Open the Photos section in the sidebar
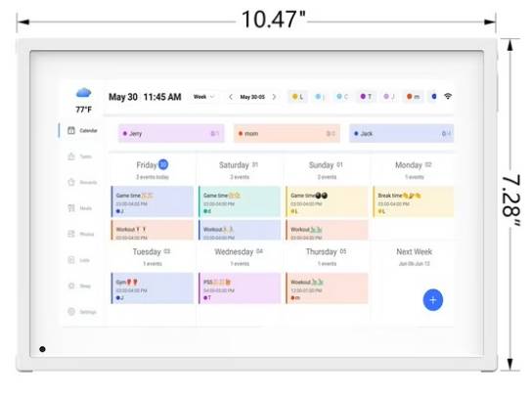532x399 pixels. pyautogui.click(x=81, y=234)
